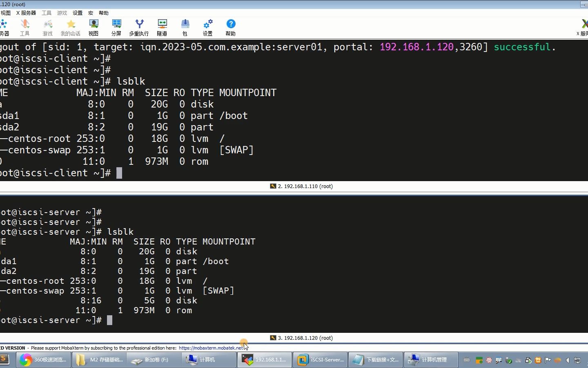
Task: Click the lsblk command in server terminal
Action: pyautogui.click(x=120, y=232)
